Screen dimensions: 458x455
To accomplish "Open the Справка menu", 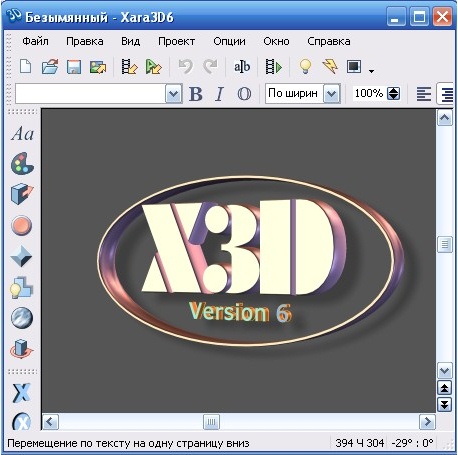I will (329, 41).
